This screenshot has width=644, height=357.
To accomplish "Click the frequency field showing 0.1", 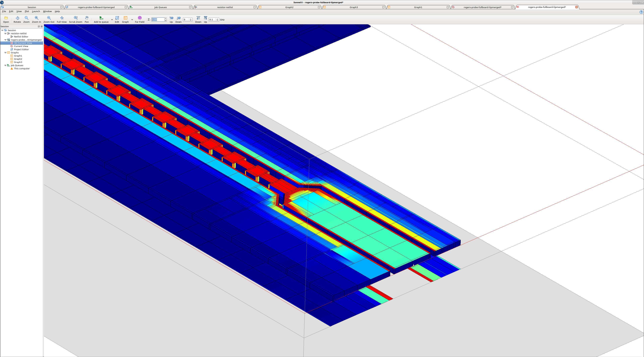I will point(212,19).
